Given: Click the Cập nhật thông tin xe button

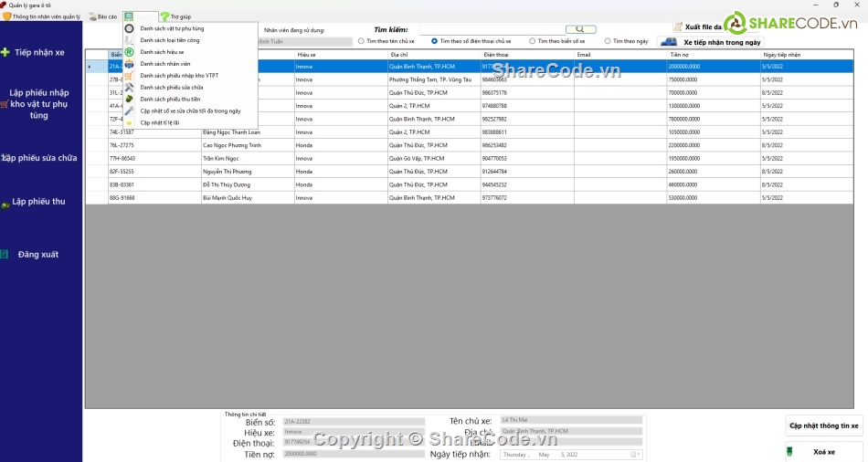Looking at the screenshot, I should (824, 425).
